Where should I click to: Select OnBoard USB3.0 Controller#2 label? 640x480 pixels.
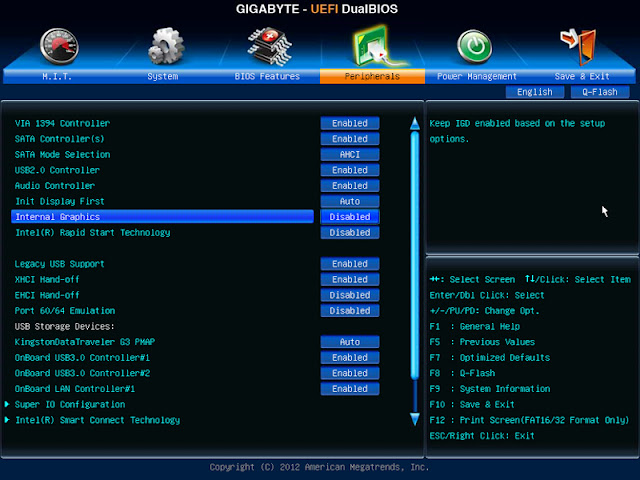point(82,373)
